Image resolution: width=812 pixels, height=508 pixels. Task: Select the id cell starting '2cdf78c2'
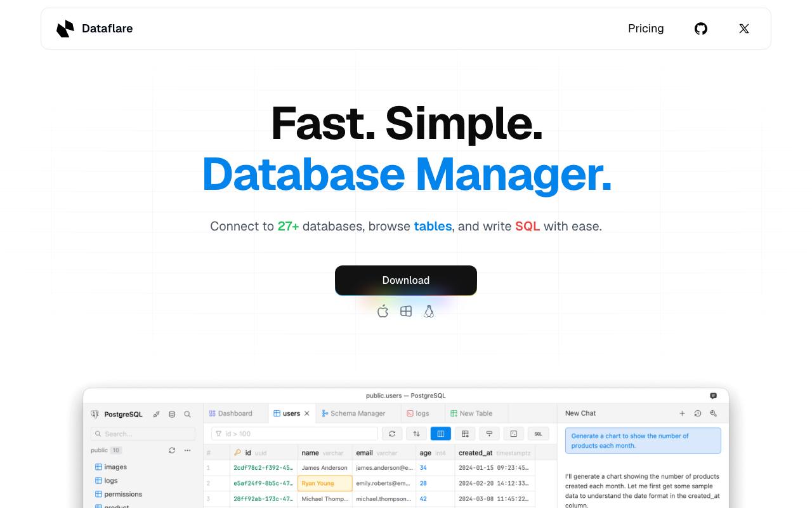[x=263, y=468]
